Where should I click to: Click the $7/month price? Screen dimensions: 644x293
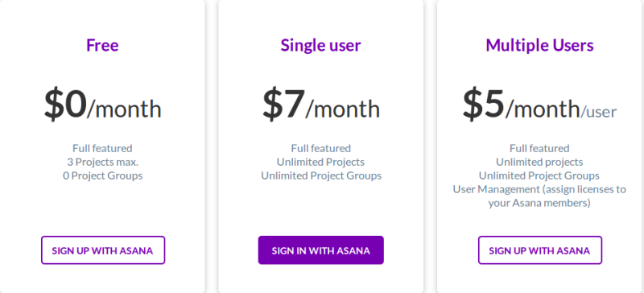click(x=321, y=105)
